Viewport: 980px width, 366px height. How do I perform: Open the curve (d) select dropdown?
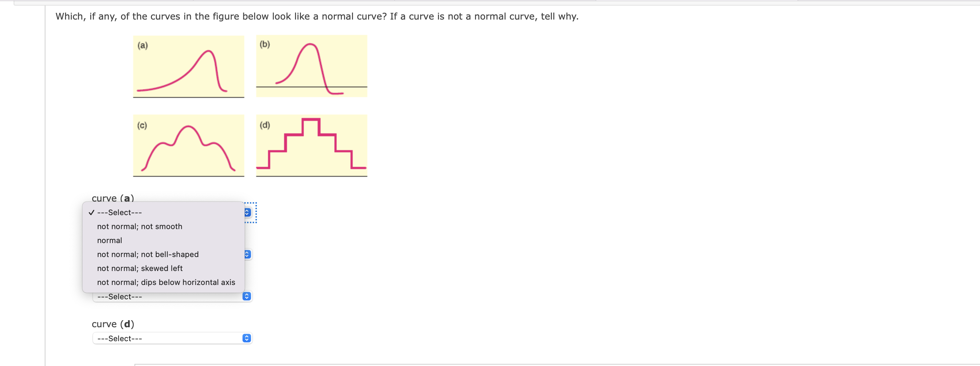pos(172,338)
